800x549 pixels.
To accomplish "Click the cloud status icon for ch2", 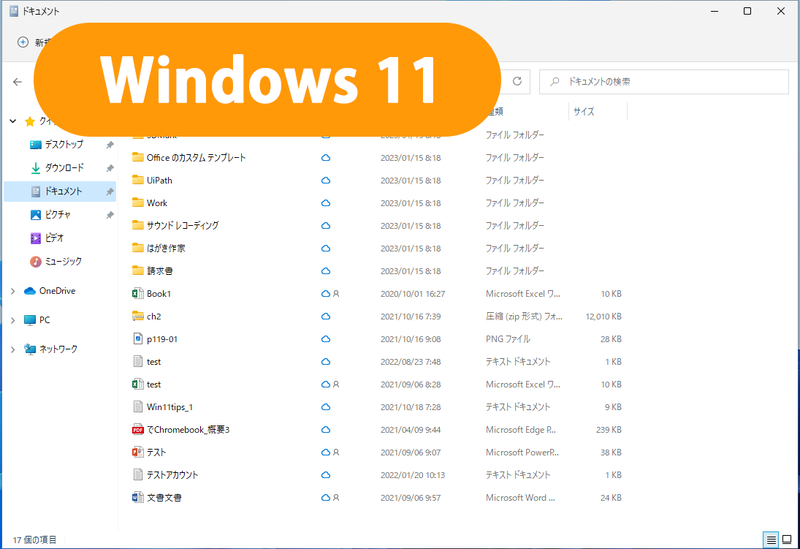I will pyautogui.click(x=326, y=316).
